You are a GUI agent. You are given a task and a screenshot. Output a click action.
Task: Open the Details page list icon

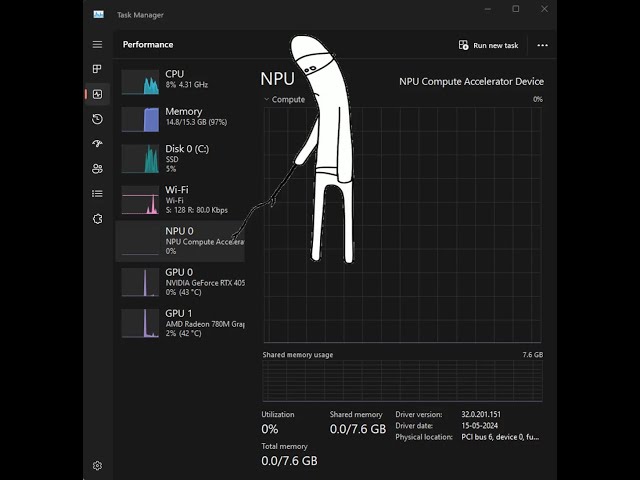(97, 193)
